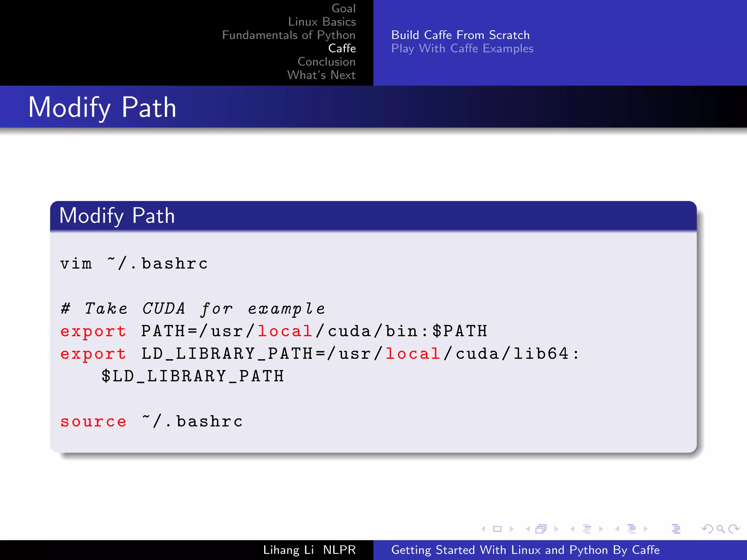Viewport: 747px width, 560px height.
Task: Click the Modify Path block heading
Action: [117, 215]
